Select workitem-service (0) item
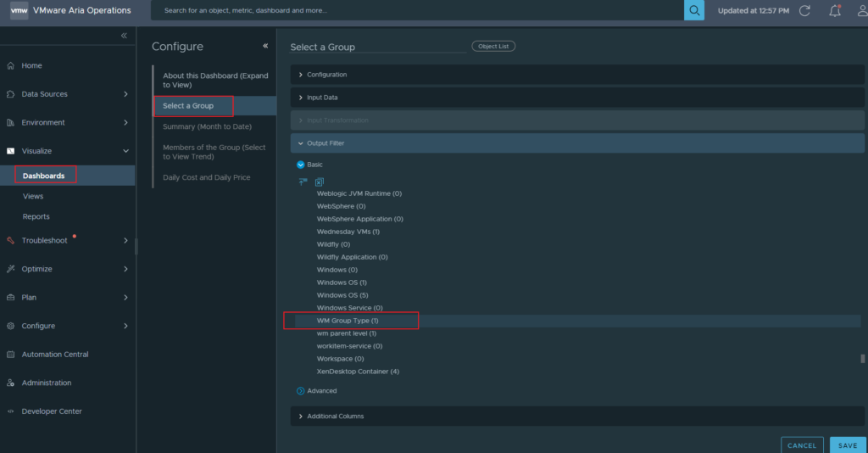Screen dimensions: 868x453 point(349,346)
